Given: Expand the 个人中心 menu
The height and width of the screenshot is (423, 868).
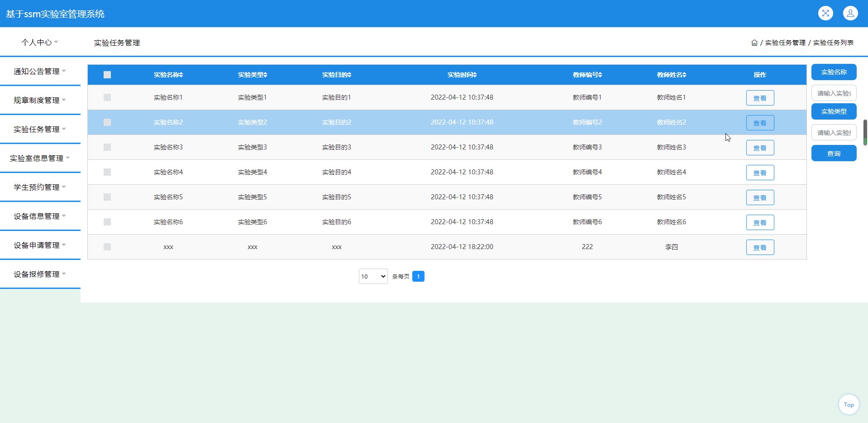Looking at the screenshot, I should (40, 42).
